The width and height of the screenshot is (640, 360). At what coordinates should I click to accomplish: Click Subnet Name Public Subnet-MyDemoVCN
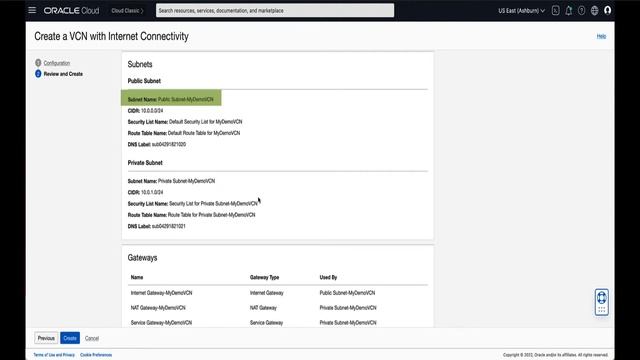tap(171, 99)
